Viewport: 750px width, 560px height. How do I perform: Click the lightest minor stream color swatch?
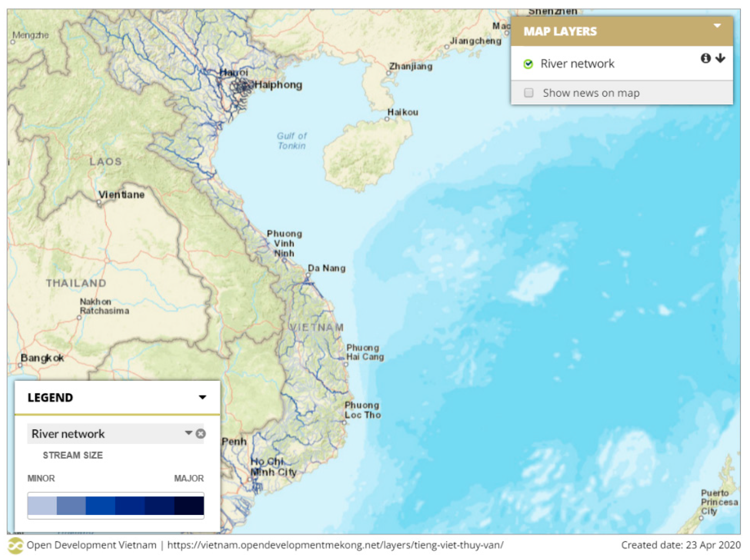click(42, 506)
